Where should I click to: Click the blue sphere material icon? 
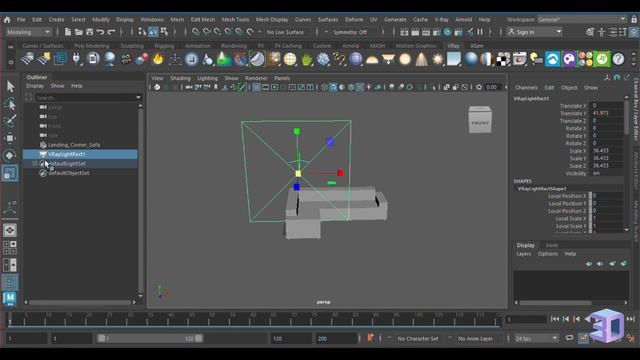pos(471,60)
